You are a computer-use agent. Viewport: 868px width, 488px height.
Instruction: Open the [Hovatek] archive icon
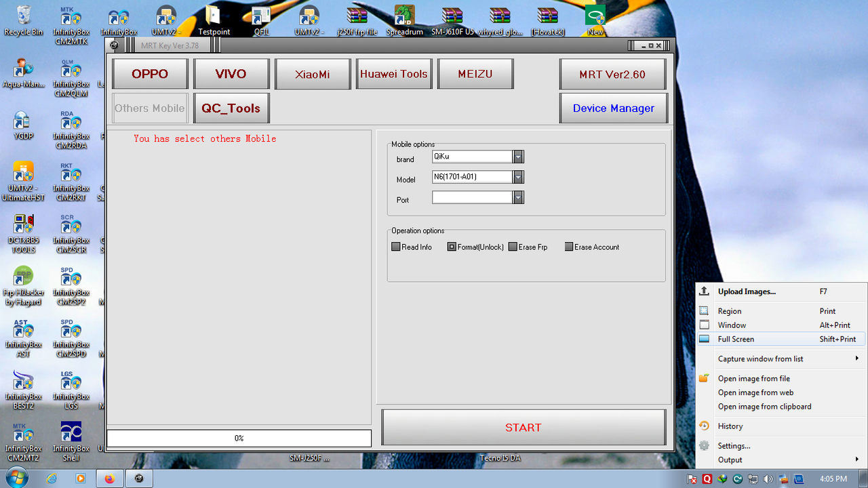547,20
